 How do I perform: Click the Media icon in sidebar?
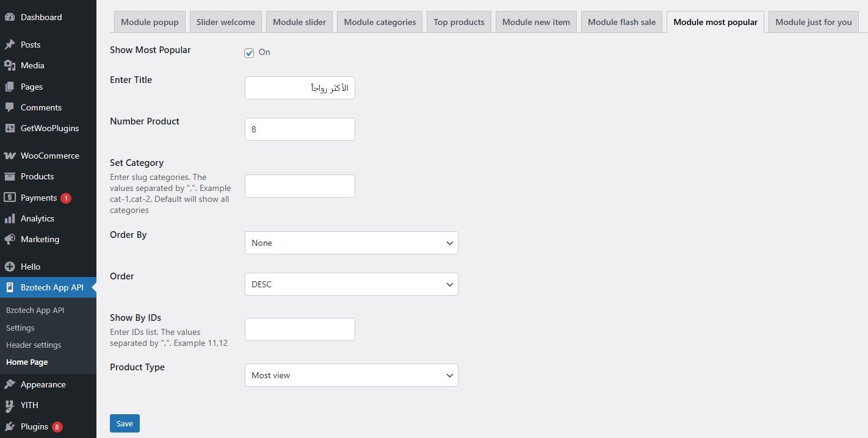coord(10,65)
